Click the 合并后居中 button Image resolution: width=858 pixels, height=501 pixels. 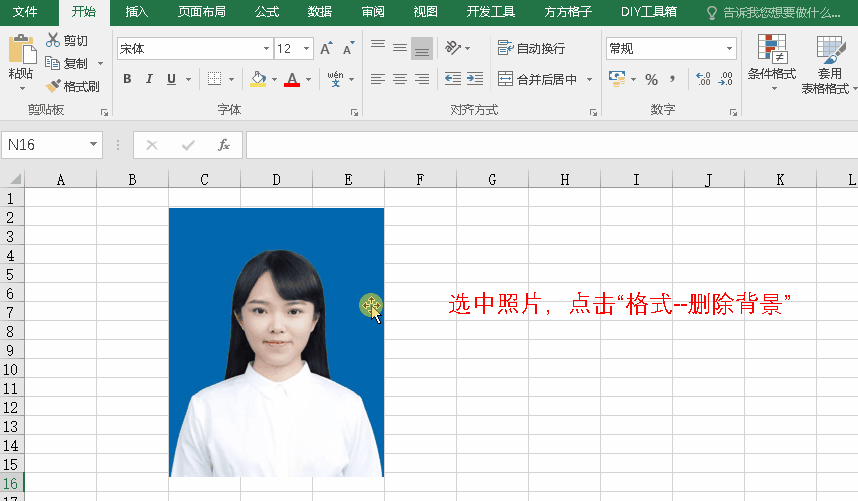pos(537,79)
